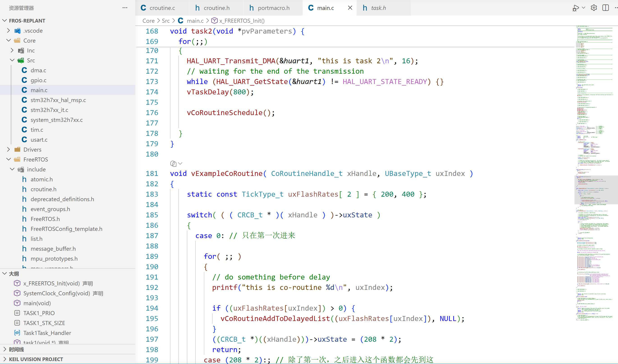This screenshot has width=618, height=364.
Task: Click the run/debug icon in the editor toolbar
Action: click(x=575, y=8)
